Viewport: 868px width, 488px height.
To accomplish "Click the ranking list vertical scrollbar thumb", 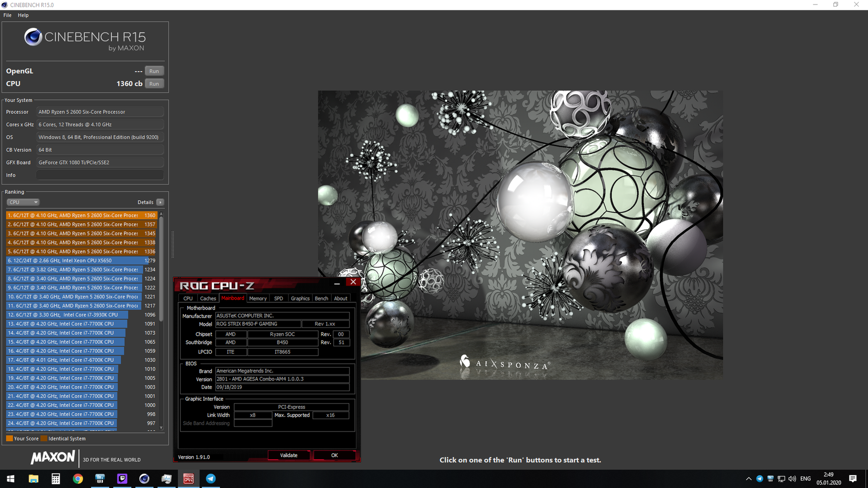I will [161, 269].
